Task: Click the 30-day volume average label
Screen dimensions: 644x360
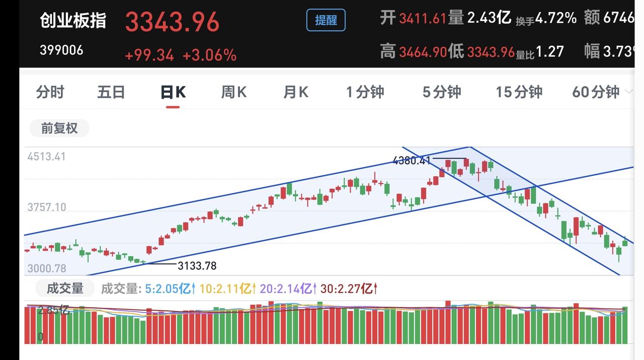Action: pos(349,289)
